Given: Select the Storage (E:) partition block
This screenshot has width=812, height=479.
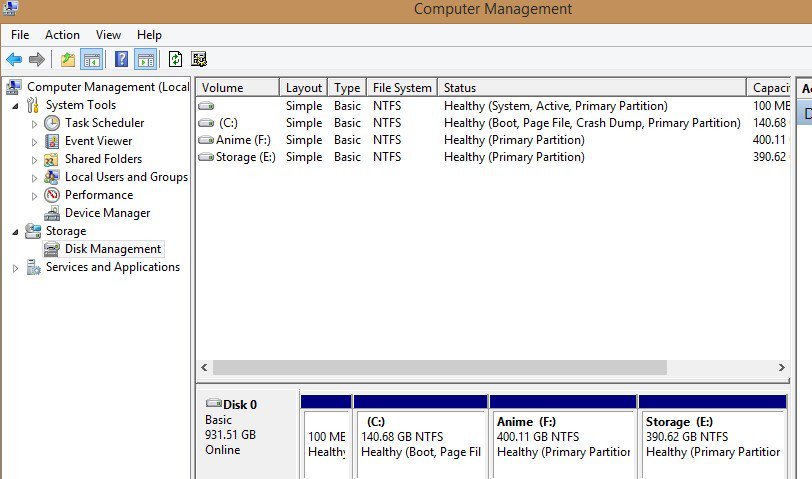Looking at the screenshot, I should click(x=713, y=437).
